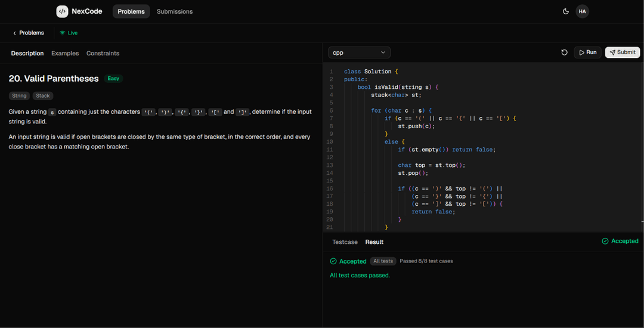The width and height of the screenshot is (644, 328).
Task: Click the back chevron beside Problems
Action: 14,33
